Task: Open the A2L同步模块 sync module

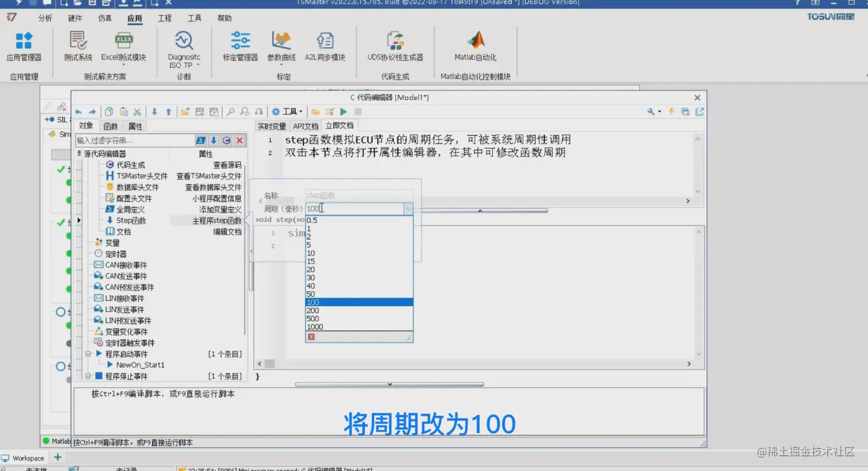Action: (325, 46)
